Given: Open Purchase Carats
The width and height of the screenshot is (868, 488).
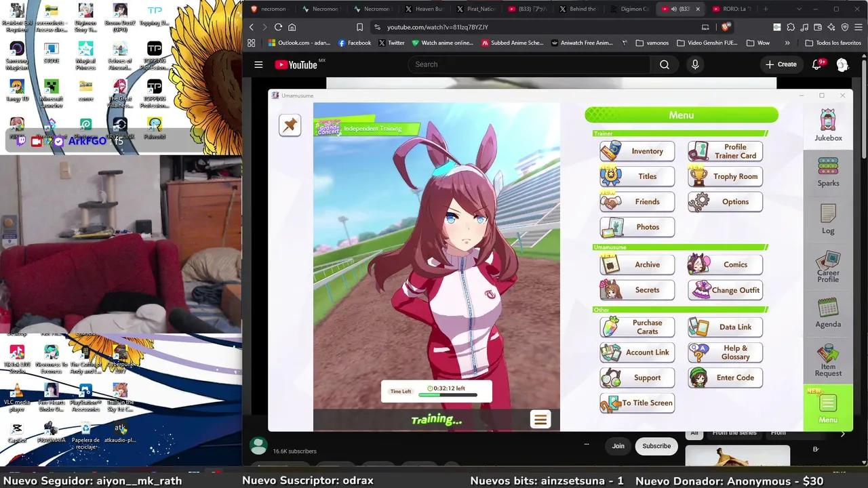Looking at the screenshot, I should tap(637, 327).
